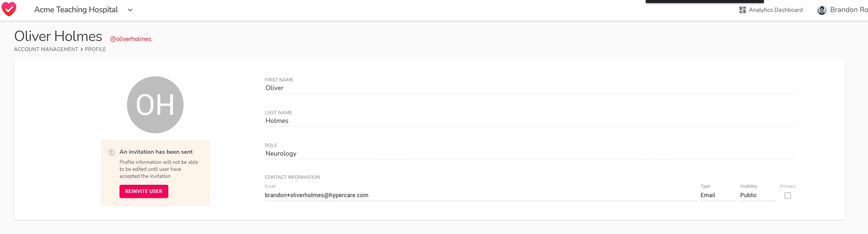
Task: Go to Account Management breadcrumb
Action: coord(46,49)
